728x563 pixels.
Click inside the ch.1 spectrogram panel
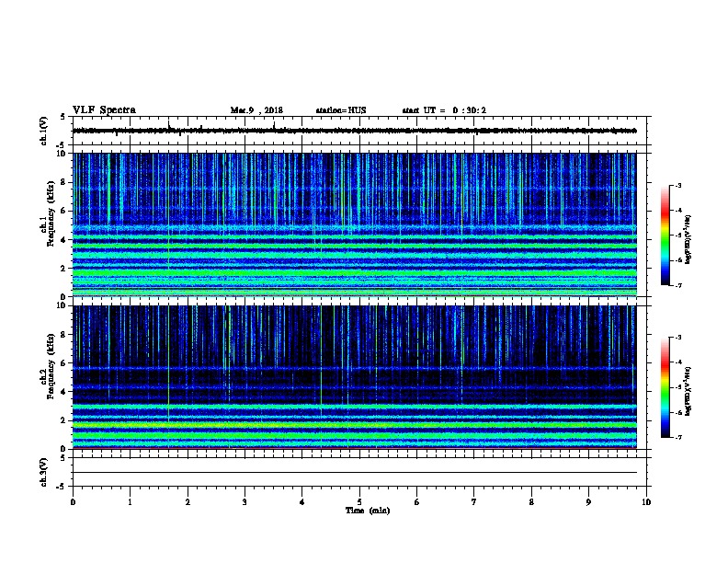click(354, 224)
